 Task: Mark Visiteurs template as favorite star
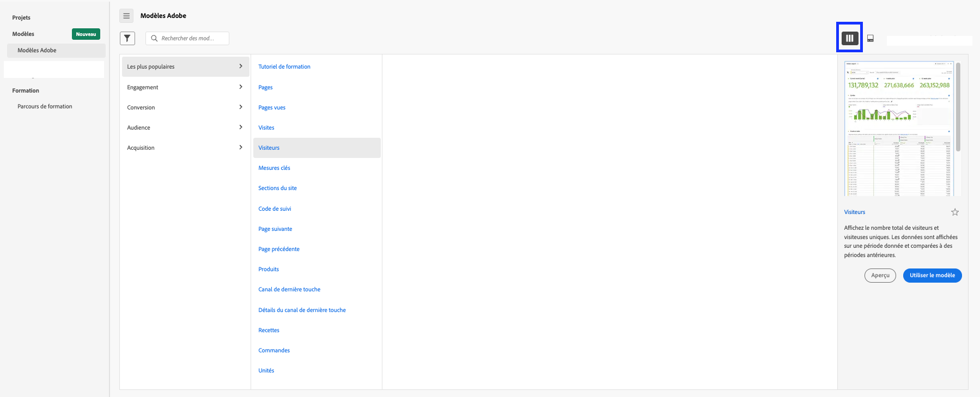[955, 212]
